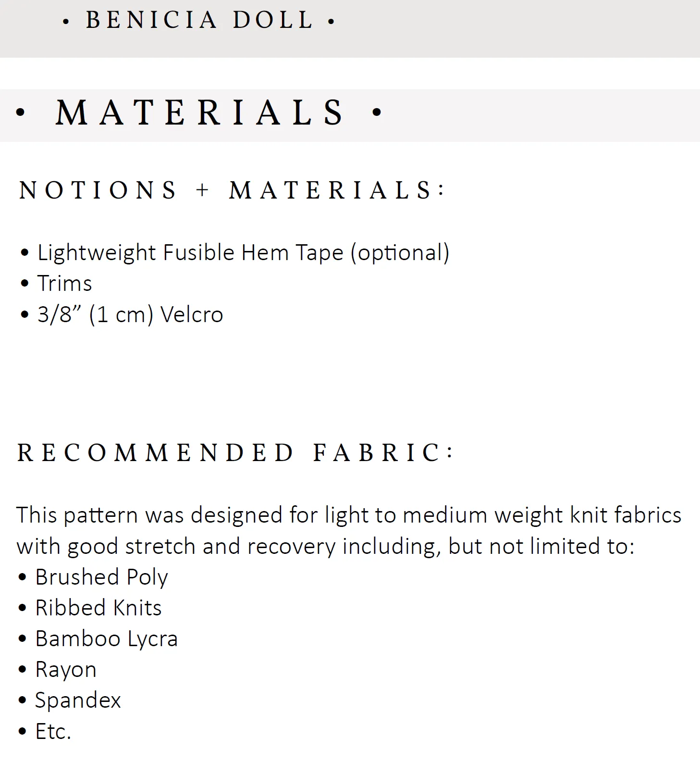Select the Bamboo Lycra list item
The image size is (700, 775).
tap(106, 639)
